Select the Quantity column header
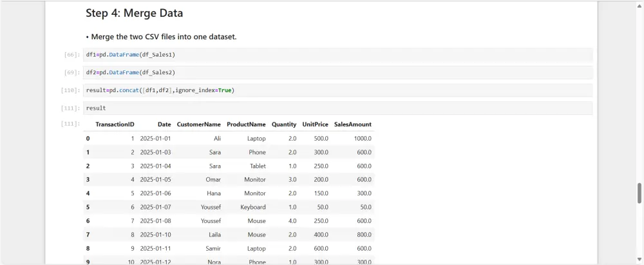 pyautogui.click(x=284, y=124)
